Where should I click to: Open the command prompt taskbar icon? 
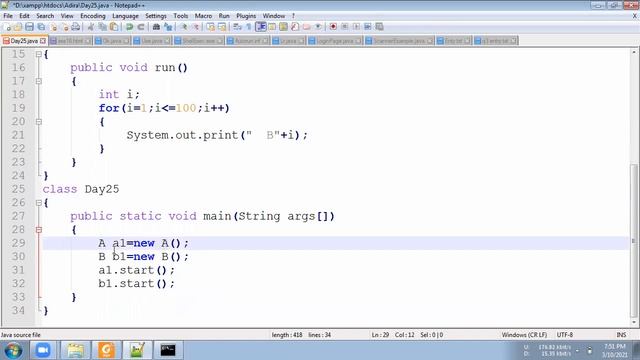coord(168,350)
